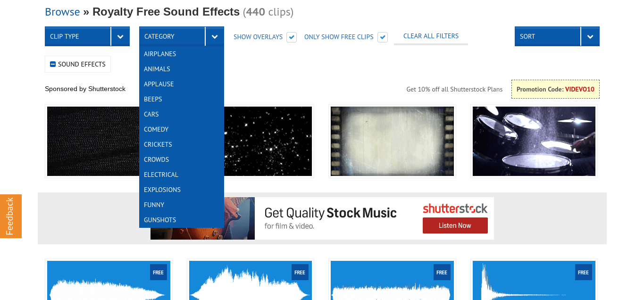Select the Funny category
Screen dimensions: 644x300
tap(182, 205)
